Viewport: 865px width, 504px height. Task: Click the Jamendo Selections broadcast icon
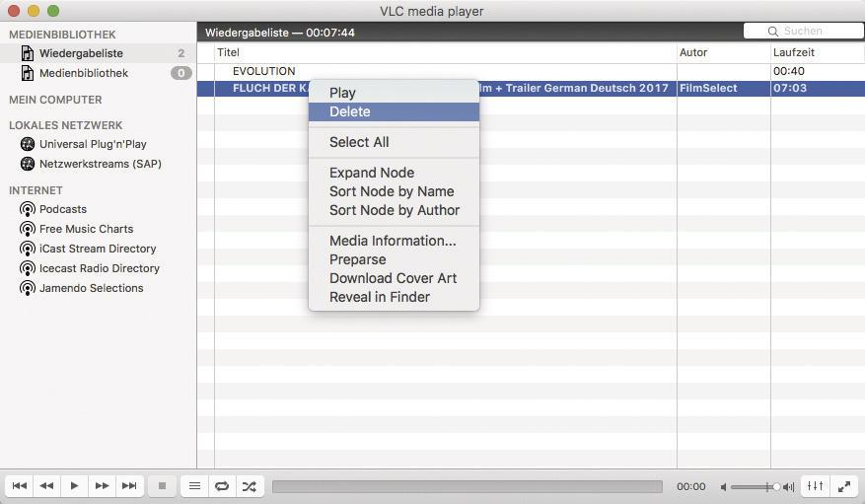tap(27, 288)
